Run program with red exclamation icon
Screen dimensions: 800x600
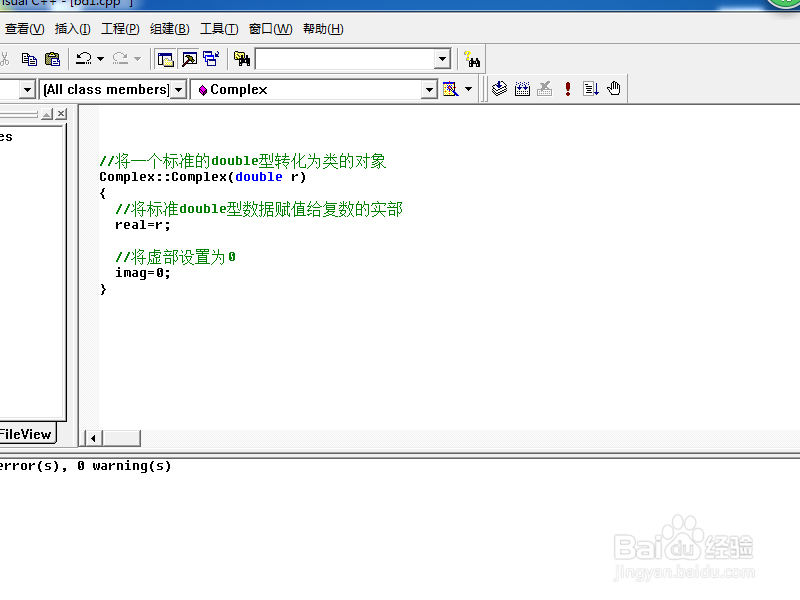tap(568, 89)
